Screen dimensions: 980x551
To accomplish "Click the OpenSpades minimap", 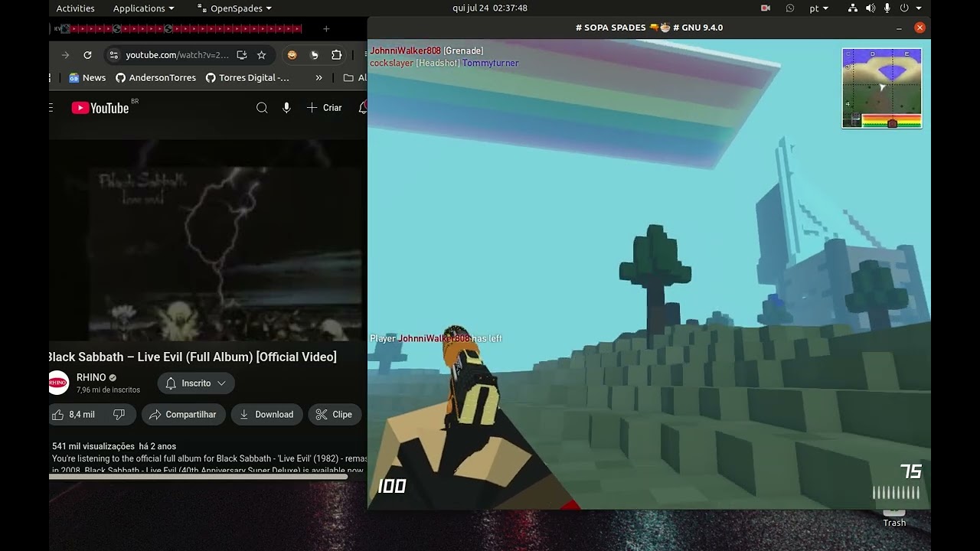I will (x=882, y=88).
